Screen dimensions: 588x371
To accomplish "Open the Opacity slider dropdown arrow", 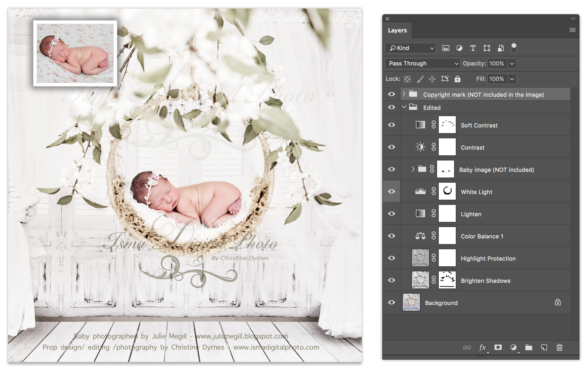I will [512, 63].
